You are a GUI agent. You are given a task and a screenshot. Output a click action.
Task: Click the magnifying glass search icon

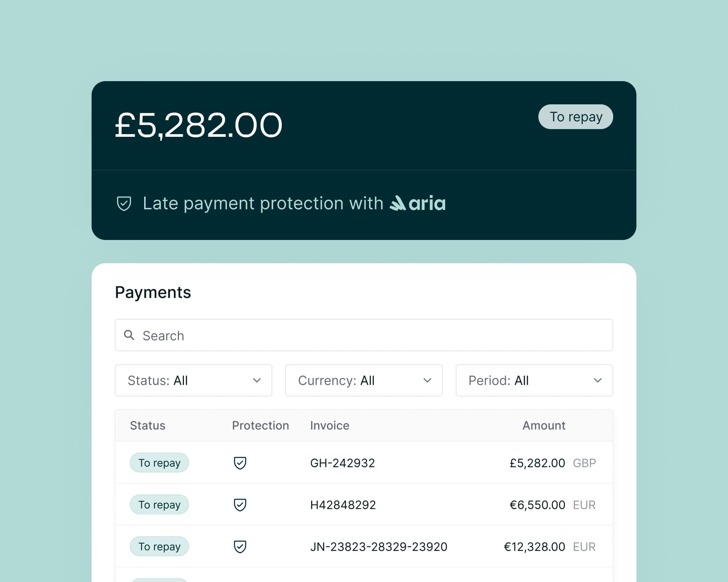[129, 335]
